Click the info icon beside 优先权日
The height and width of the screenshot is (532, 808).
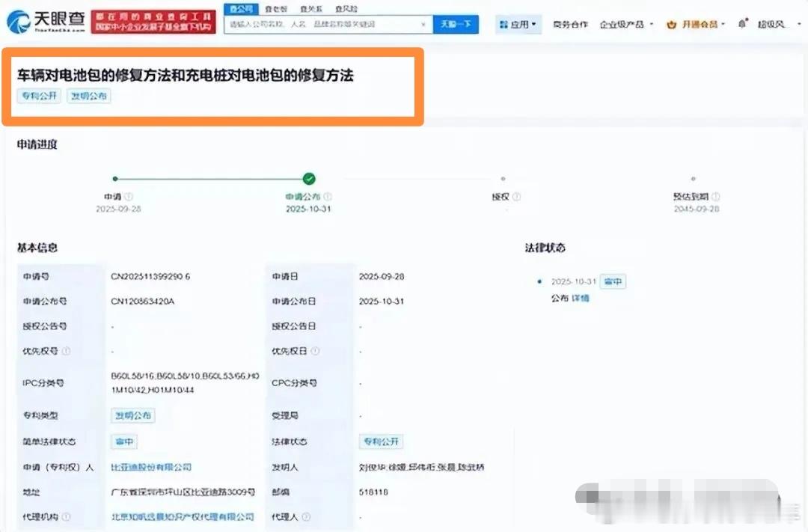(x=315, y=351)
